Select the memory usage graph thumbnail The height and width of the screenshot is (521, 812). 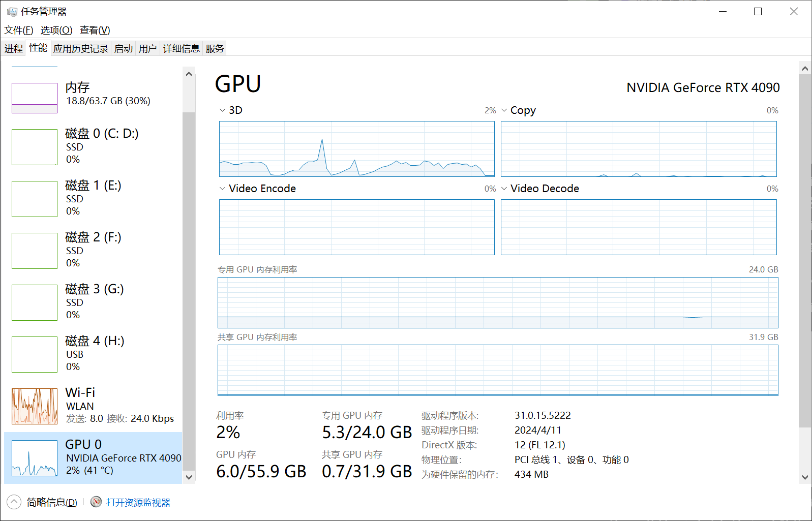pyautogui.click(x=35, y=98)
